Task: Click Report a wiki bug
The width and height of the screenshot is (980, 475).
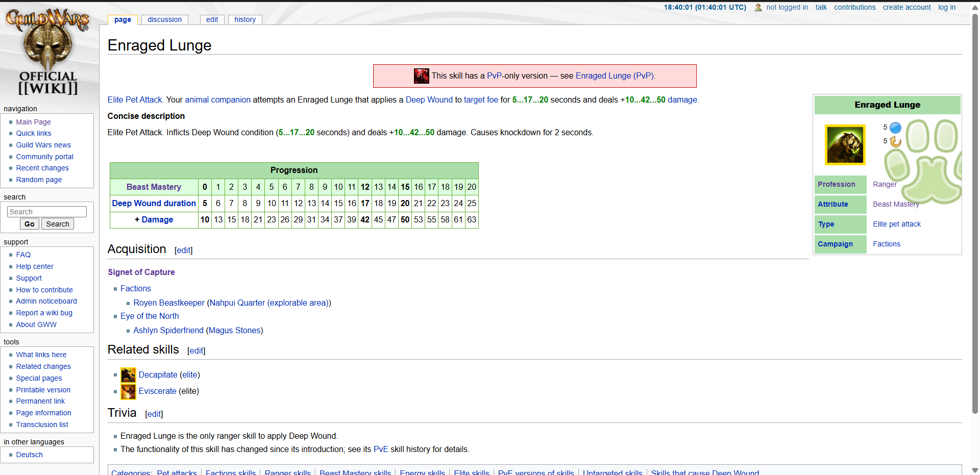Action: (44, 313)
